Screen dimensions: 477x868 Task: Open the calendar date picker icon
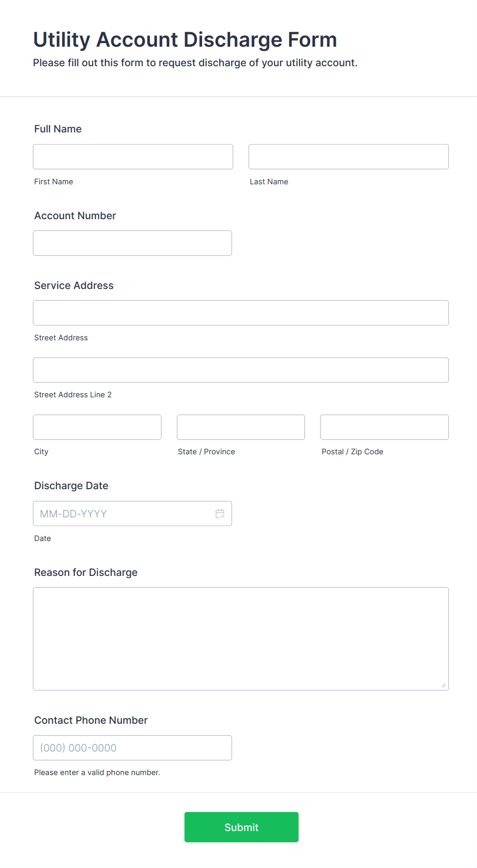point(220,514)
